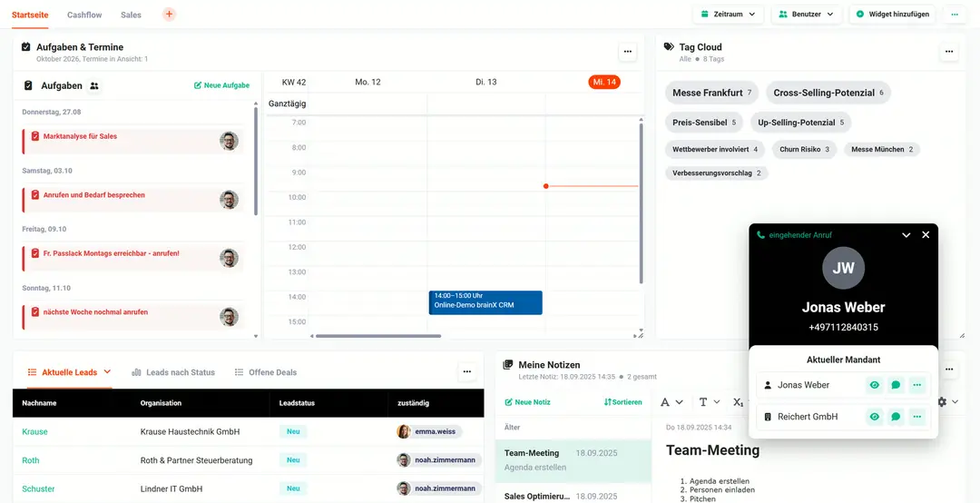Click the Aufgaben & Termine calendar-check icon

pos(25,47)
